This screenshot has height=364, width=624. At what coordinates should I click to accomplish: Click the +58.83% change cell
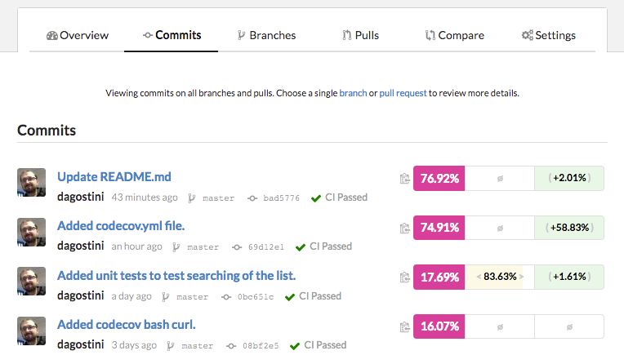pyautogui.click(x=569, y=228)
